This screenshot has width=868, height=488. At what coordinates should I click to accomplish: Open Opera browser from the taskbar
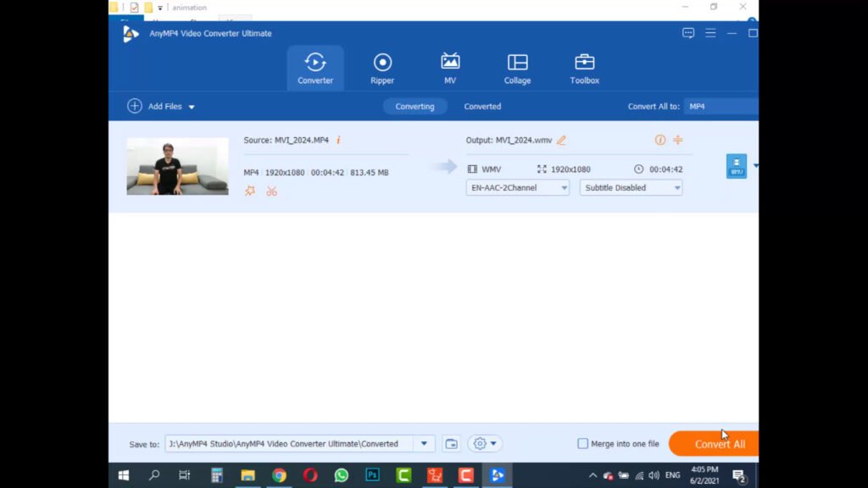310,475
